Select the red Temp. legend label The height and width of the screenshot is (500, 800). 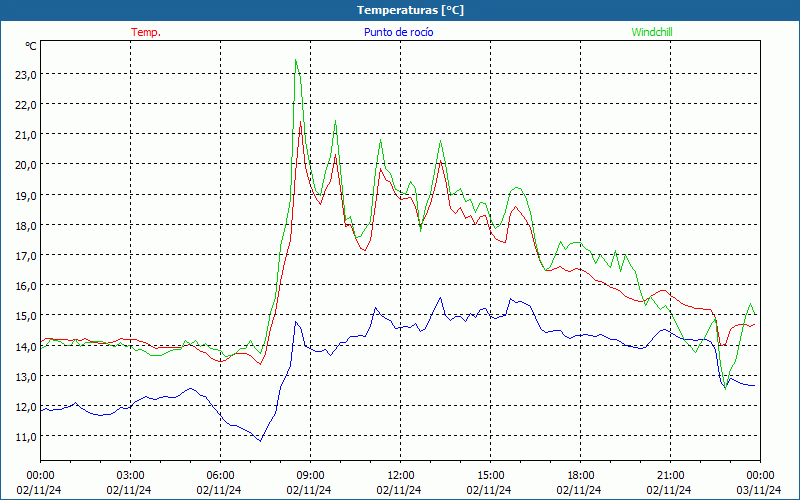click(x=146, y=32)
